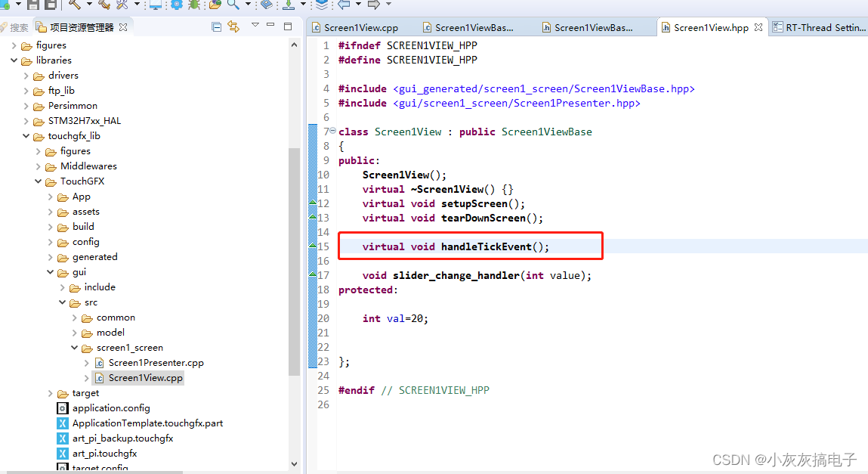
Task: Build the project with the hammer icon
Action: (x=76, y=6)
